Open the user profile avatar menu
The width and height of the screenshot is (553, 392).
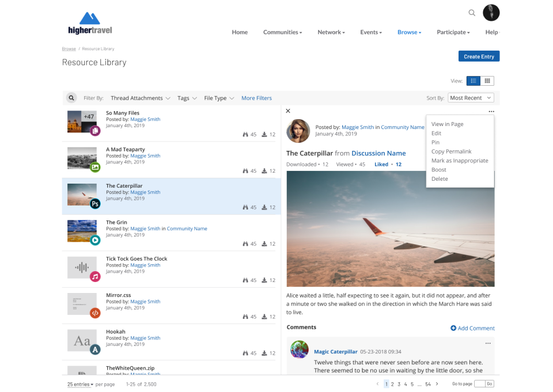(x=491, y=13)
